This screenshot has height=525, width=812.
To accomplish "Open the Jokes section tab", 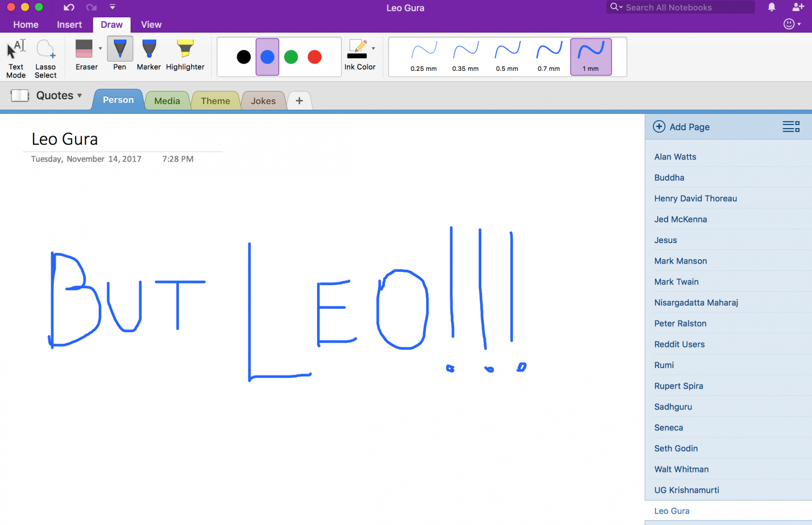I will pyautogui.click(x=263, y=101).
